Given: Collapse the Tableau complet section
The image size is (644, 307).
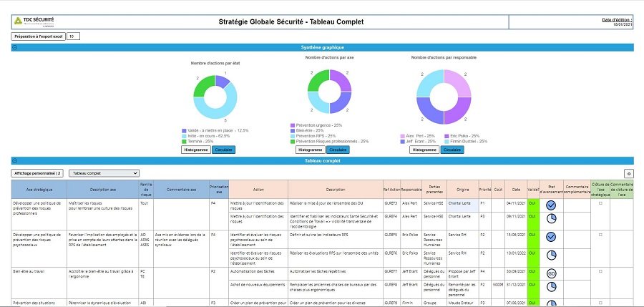Looking at the screenshot, I should tap(15, 161).
